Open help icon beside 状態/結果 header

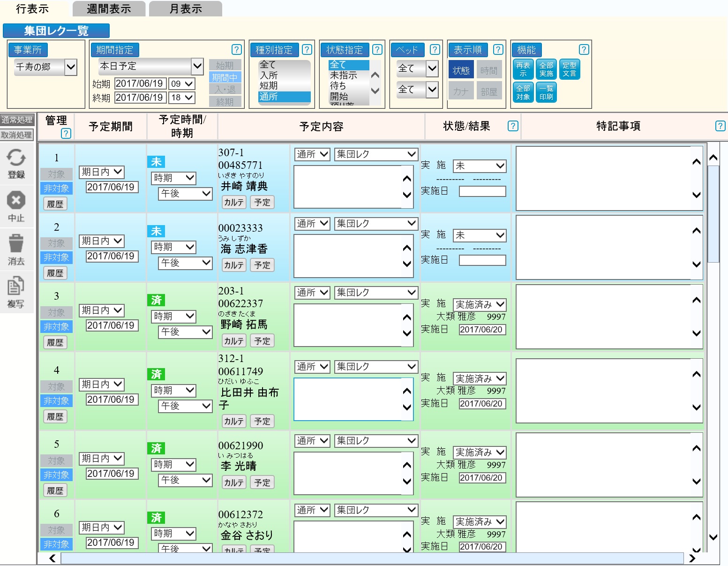tap(513, 126)
